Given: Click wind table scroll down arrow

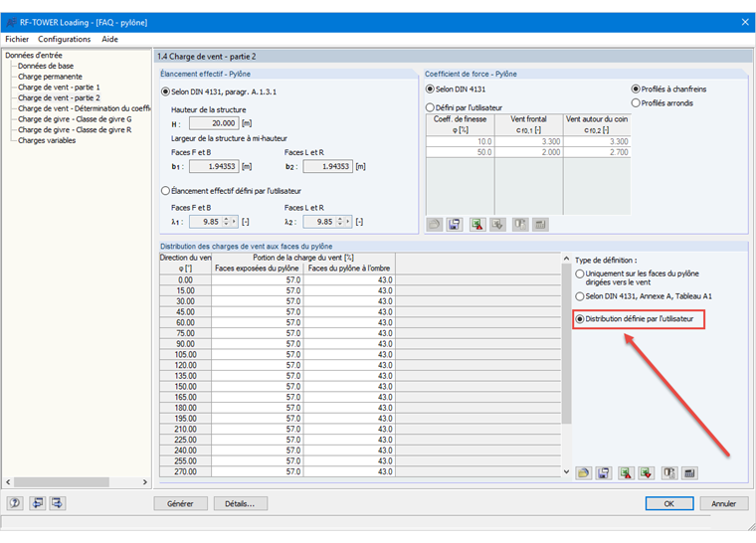Looking at the screenshot, I should [567, 471].
